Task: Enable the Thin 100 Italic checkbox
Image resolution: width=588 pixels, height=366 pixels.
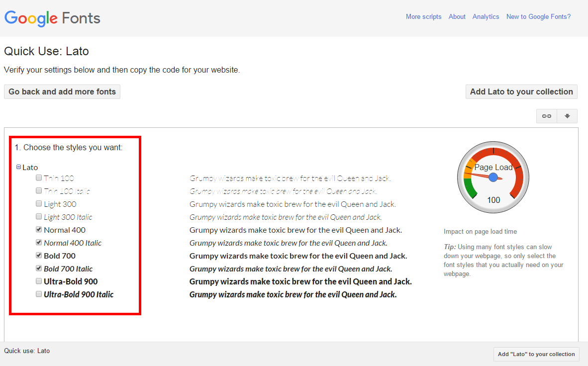Action: pos(39,190)
